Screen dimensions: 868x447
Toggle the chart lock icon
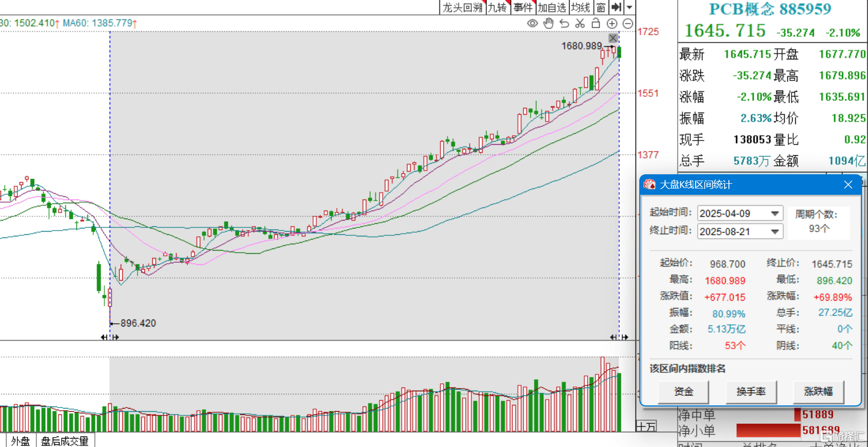596,23
